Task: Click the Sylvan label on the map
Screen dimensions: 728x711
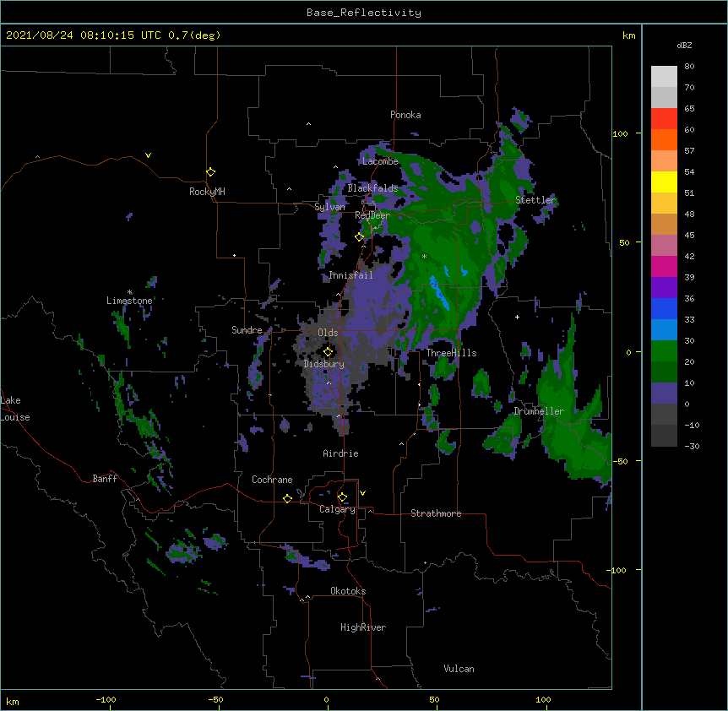Action: pyautogui.click(x=329, y=207)
